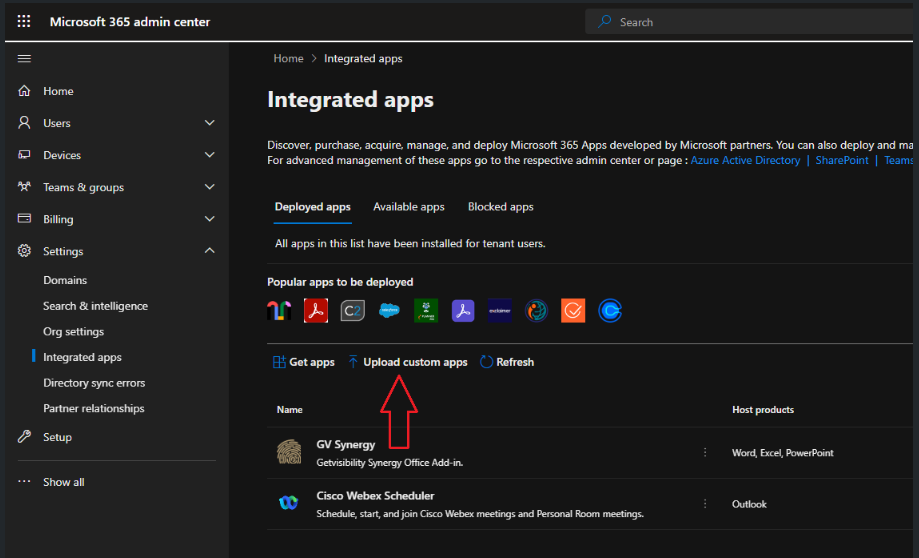Expand the Users menu chevron

(x=210, y=123)
